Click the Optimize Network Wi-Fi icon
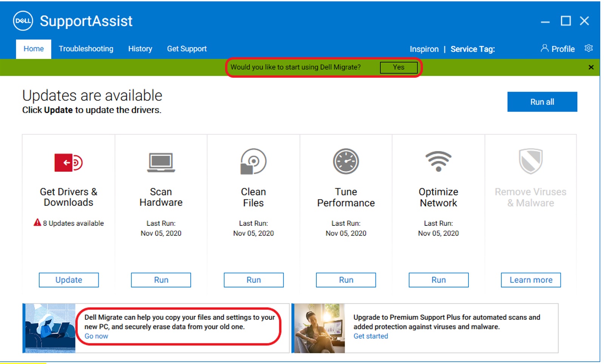This screenshot has height=364, width=604. point(438,161)
